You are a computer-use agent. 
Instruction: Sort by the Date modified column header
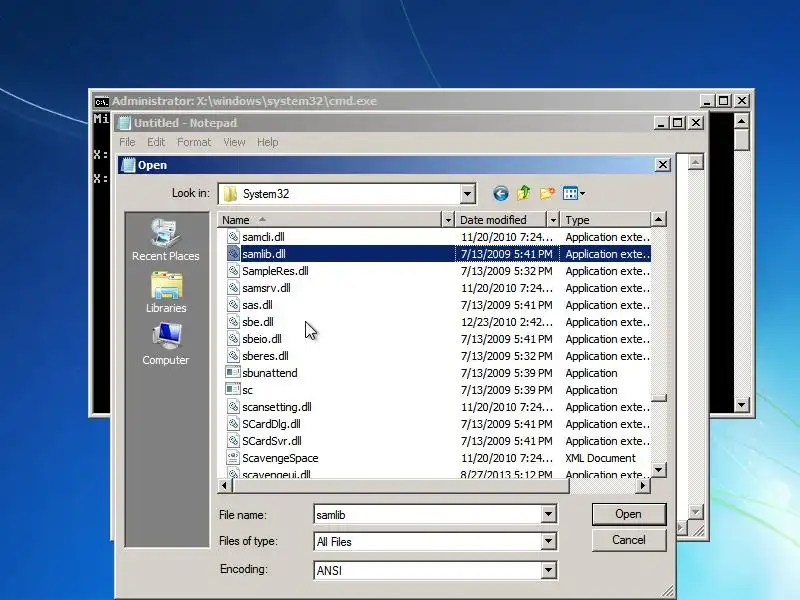coord(501,220)
